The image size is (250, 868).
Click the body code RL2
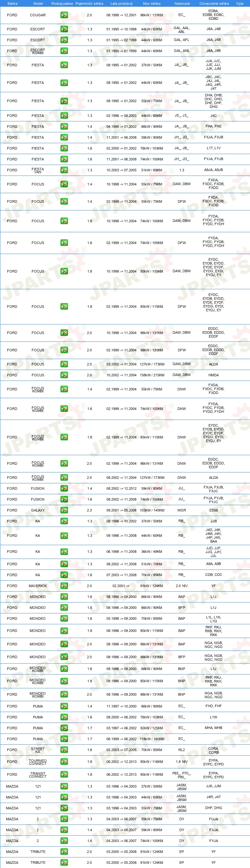182,750
